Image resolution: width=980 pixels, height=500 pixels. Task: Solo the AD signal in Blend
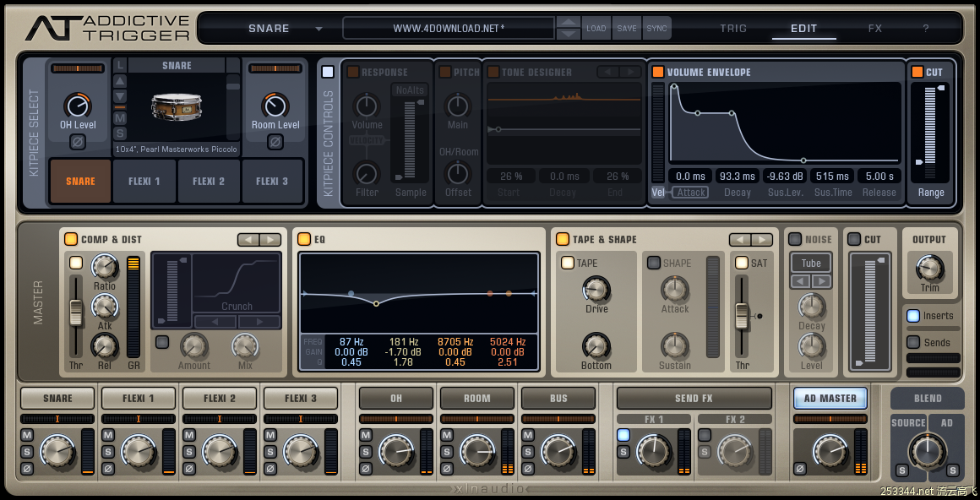tap(952, 470)
